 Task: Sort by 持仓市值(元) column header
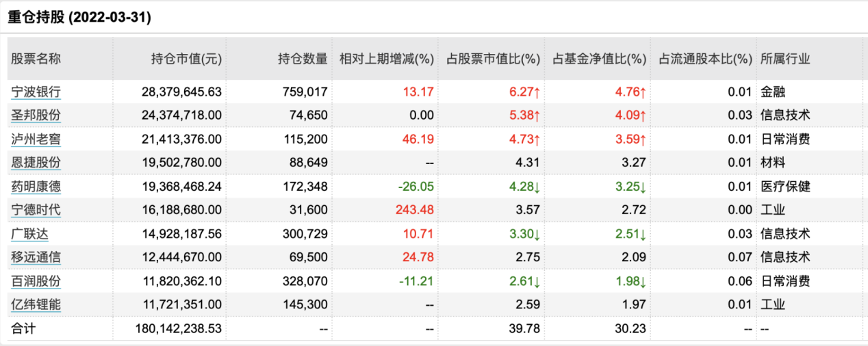pyautogui.click(x=186, y=59)
